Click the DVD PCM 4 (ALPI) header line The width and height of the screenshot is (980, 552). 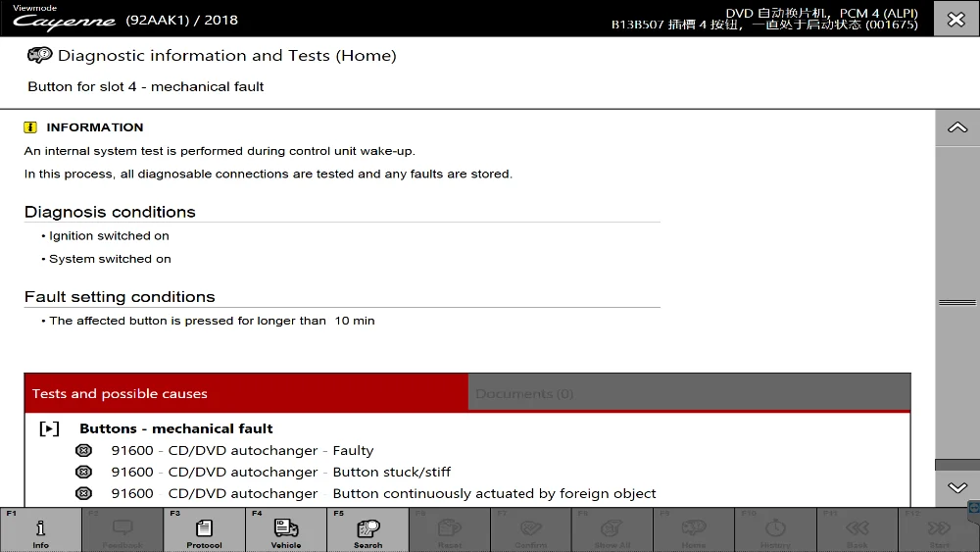(821, 13)
